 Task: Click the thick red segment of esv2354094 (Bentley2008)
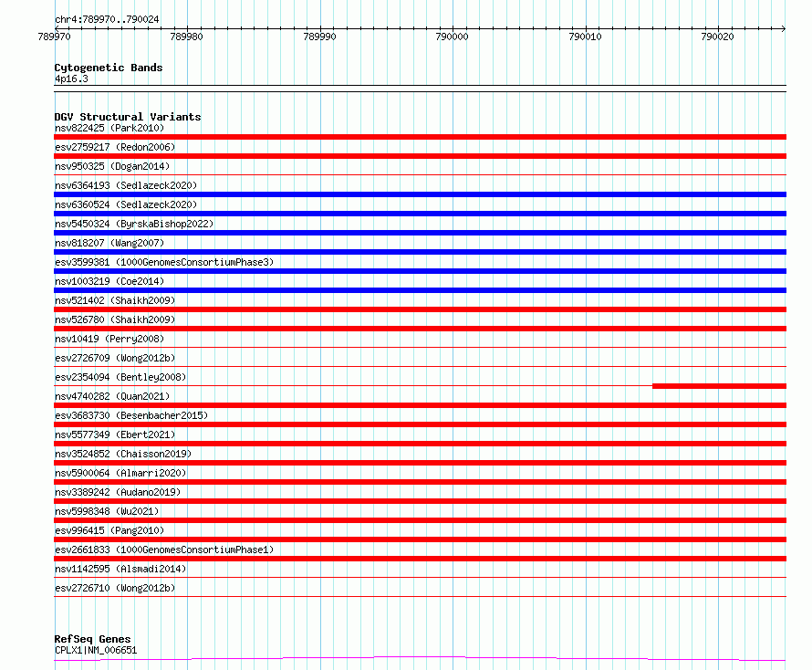(x=719, y=386)
